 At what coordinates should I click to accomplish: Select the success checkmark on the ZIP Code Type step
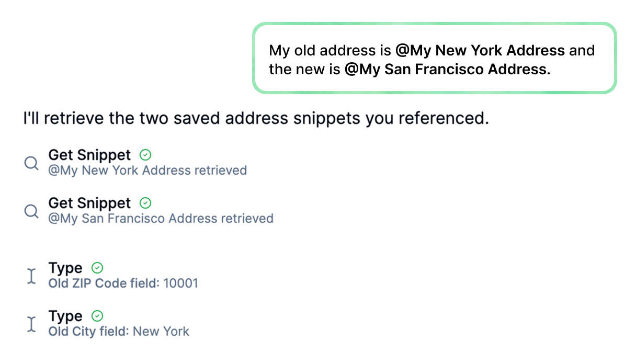[97, 268]
